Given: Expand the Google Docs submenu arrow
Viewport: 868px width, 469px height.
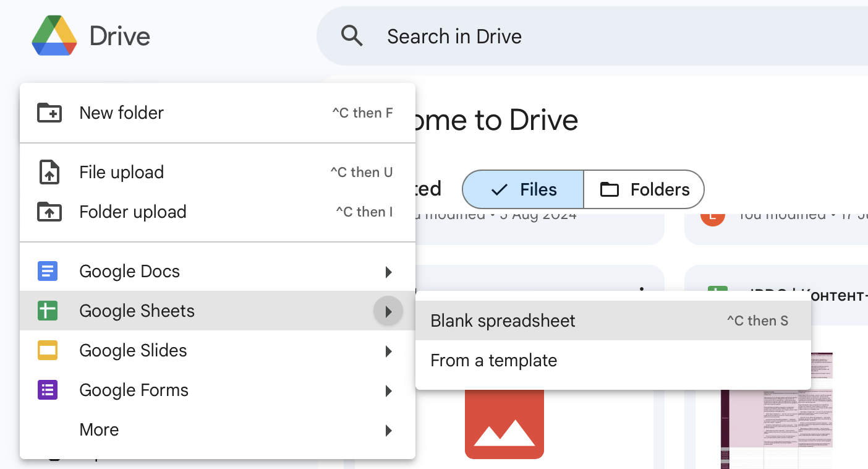Looking at the screenshot, I should [388, 272].
